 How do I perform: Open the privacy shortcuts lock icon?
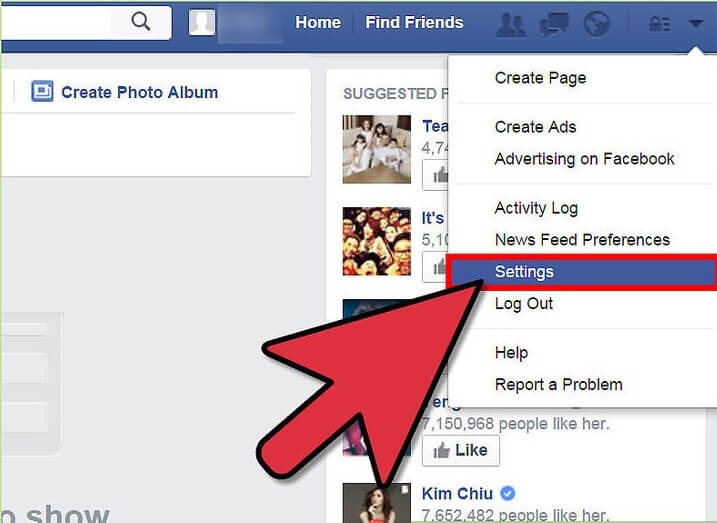coord(659,23)
